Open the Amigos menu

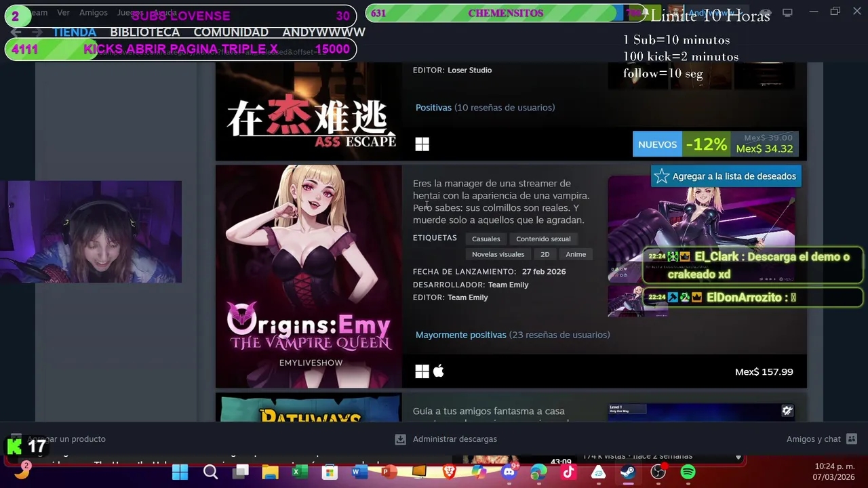pyautogui.click(x=94, y=12)
